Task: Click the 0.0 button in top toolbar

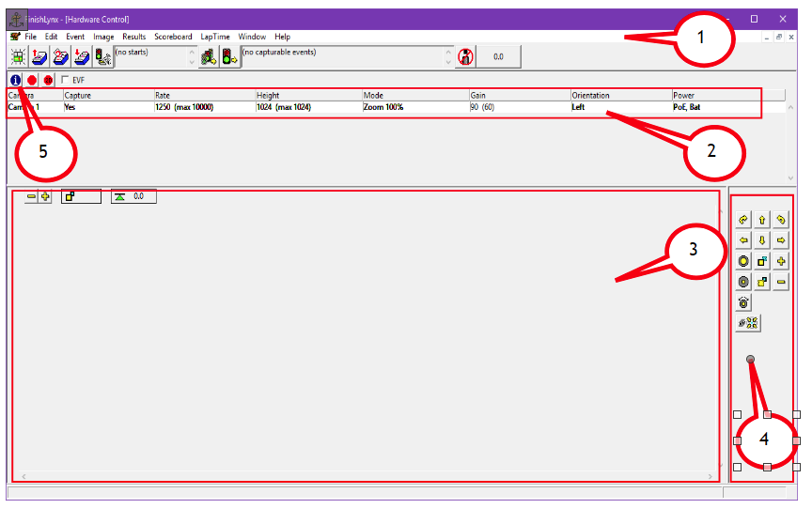Action: [x=498, y=56]
